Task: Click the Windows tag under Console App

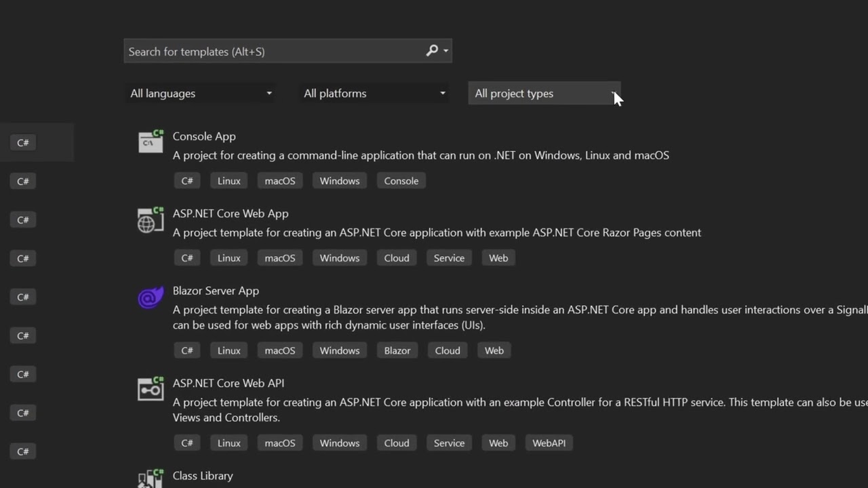Action: pyautogui.click(x=340, y=181)
